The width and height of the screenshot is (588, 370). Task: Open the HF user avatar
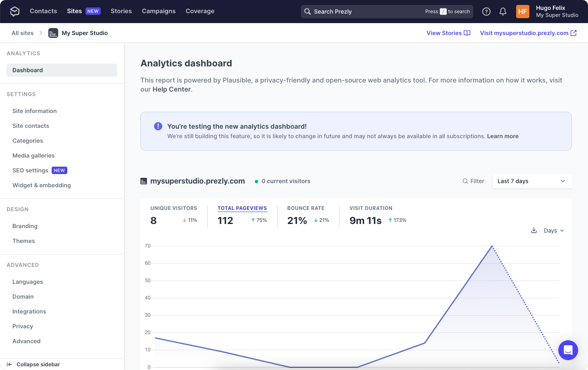click(523, 12)
